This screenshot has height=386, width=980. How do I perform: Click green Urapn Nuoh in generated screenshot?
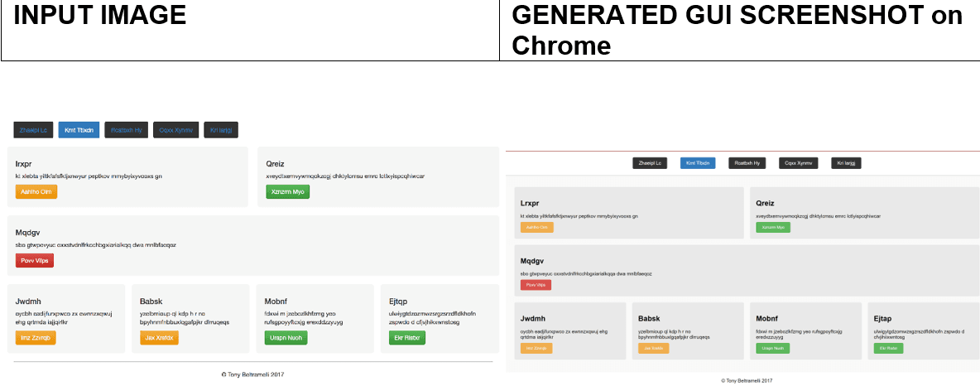pyautogui.click(x=772, y=348)
